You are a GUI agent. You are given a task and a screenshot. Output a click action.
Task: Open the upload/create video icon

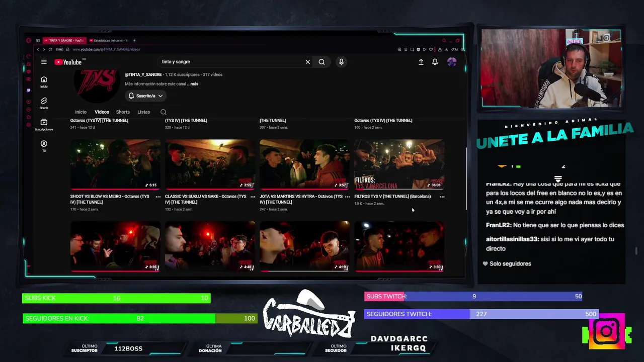pos(421,62)
